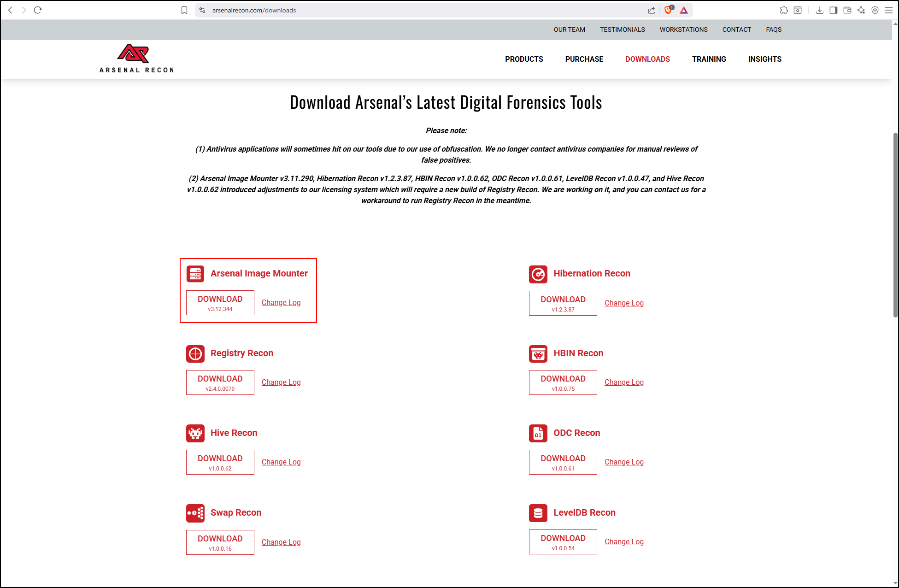Open the WORKSTATIONS link
The width and height of the screenshot is (899, 588).
[684, 29]
